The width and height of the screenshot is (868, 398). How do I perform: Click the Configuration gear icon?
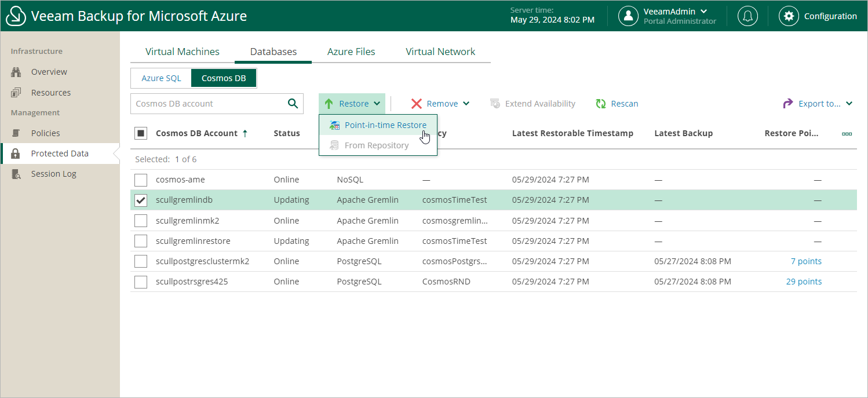pos(789,16)
